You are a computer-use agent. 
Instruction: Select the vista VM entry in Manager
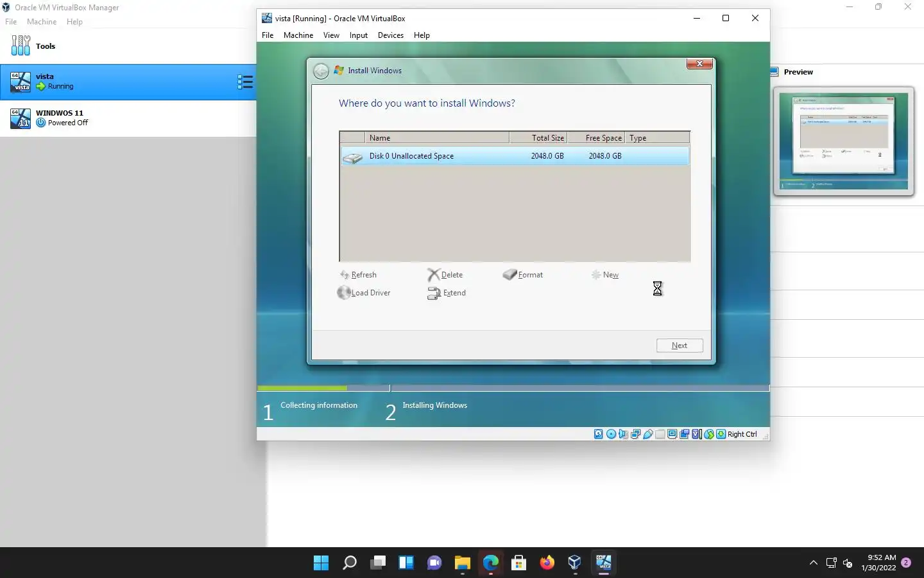click(x=128, y=82)
